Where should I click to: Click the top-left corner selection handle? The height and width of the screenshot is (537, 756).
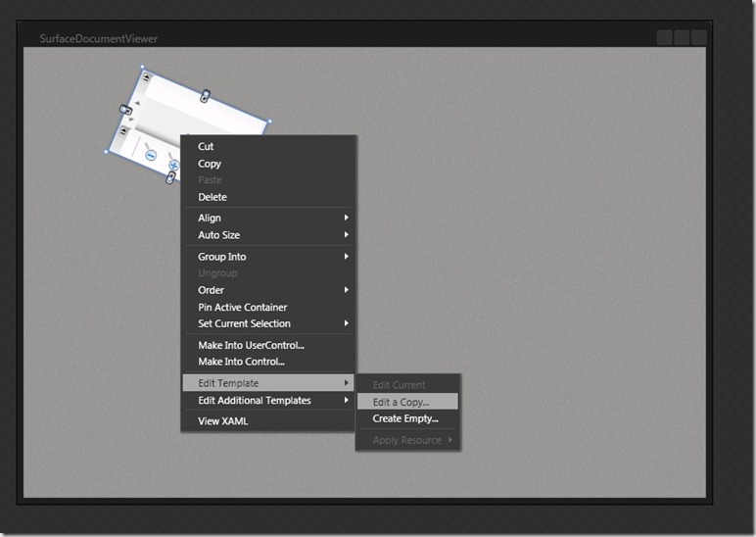pyautogui.click(x=142, y=68)
